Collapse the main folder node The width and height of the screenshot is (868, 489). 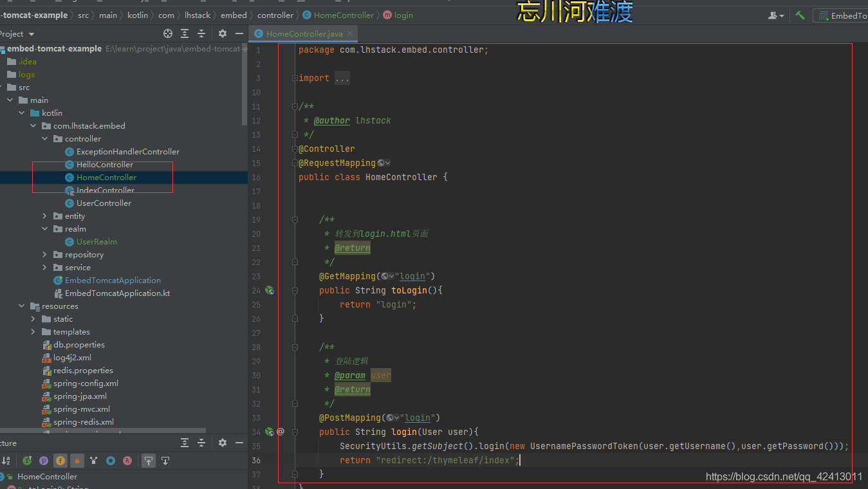point(10,100)
